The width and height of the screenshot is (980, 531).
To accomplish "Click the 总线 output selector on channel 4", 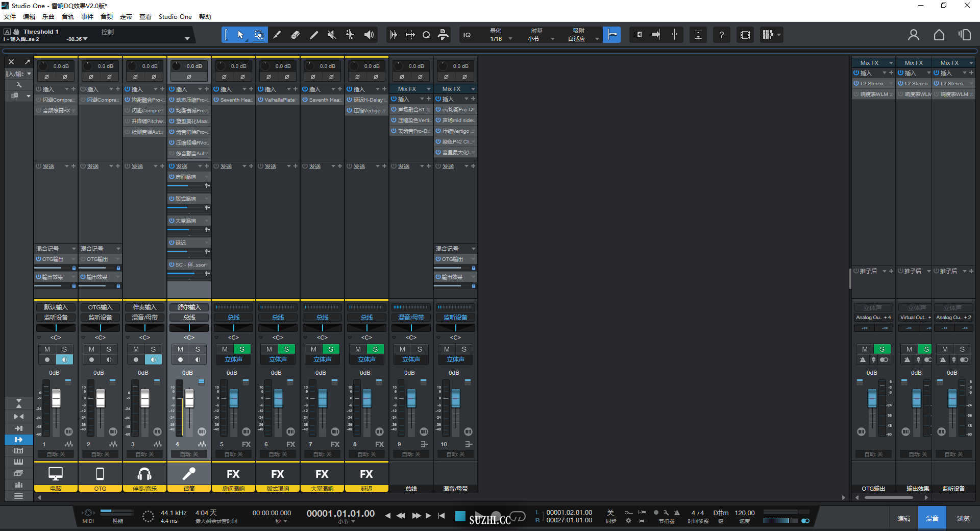I will click(189, 318).
